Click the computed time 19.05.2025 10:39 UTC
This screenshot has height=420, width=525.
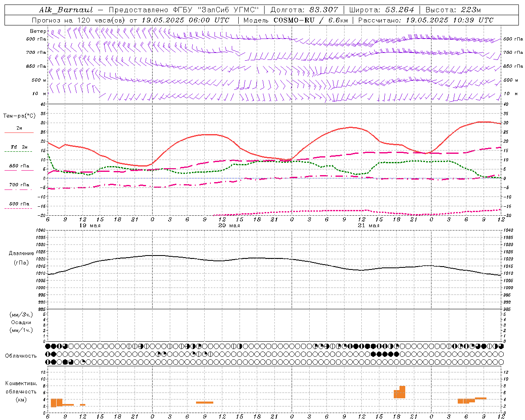450,20
